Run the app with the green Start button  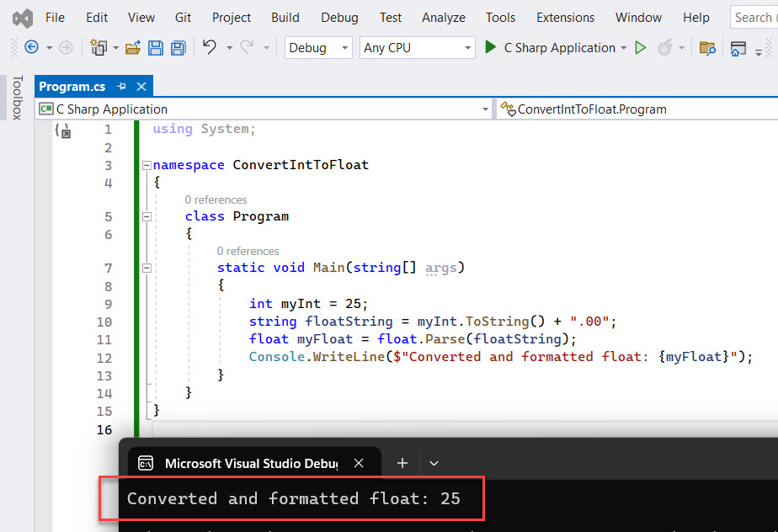click(x=489, y=48)
